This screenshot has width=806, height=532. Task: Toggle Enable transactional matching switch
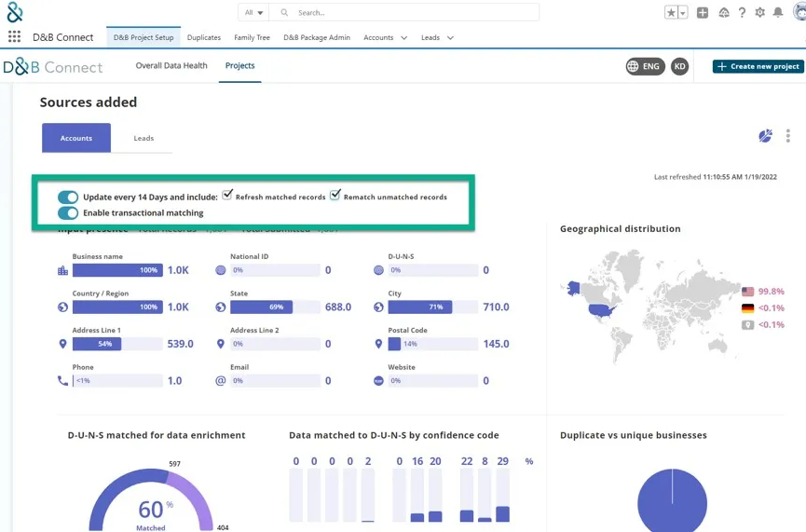(68, 212)
